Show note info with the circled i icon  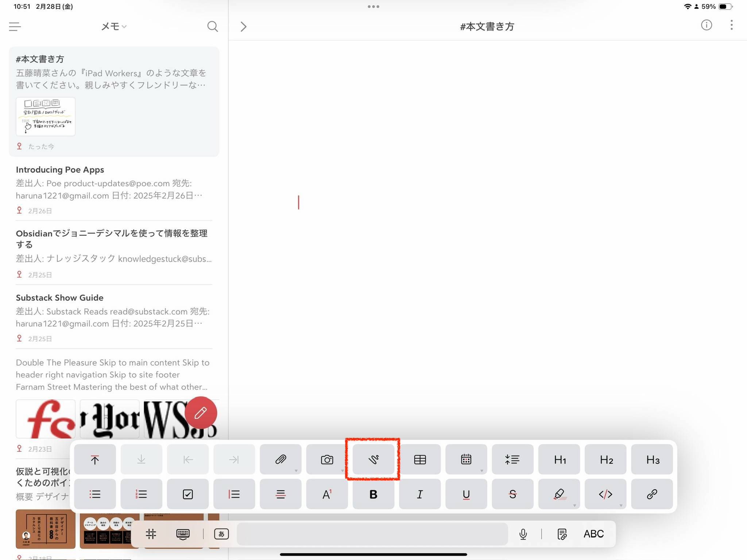tap(707, 25)
